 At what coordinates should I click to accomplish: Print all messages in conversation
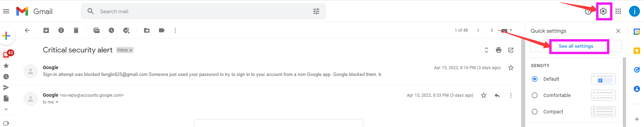(499, 50)
